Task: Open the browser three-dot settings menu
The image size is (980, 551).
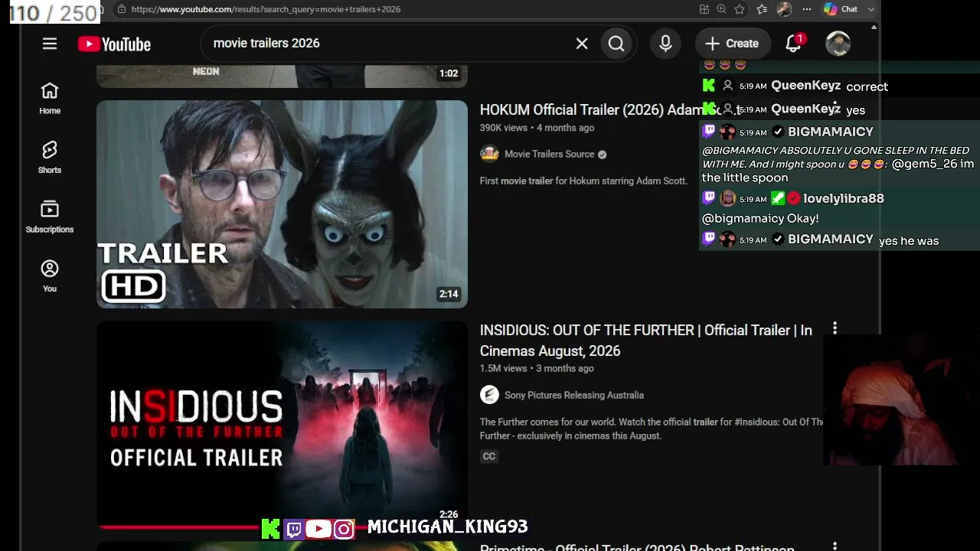Action: (807, 9)
